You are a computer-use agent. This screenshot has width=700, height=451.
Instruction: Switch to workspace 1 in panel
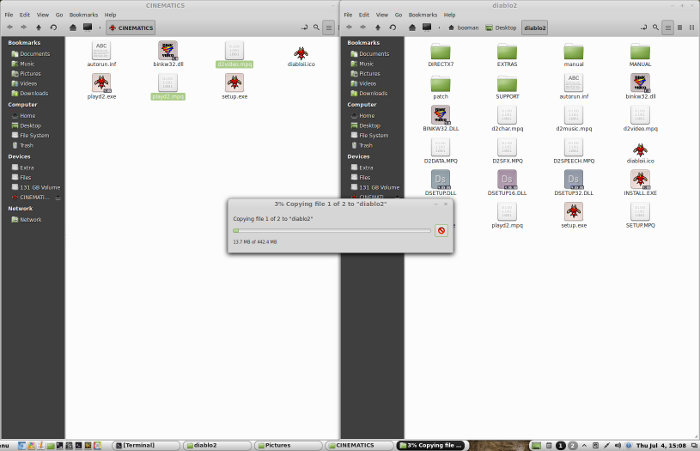561,445
